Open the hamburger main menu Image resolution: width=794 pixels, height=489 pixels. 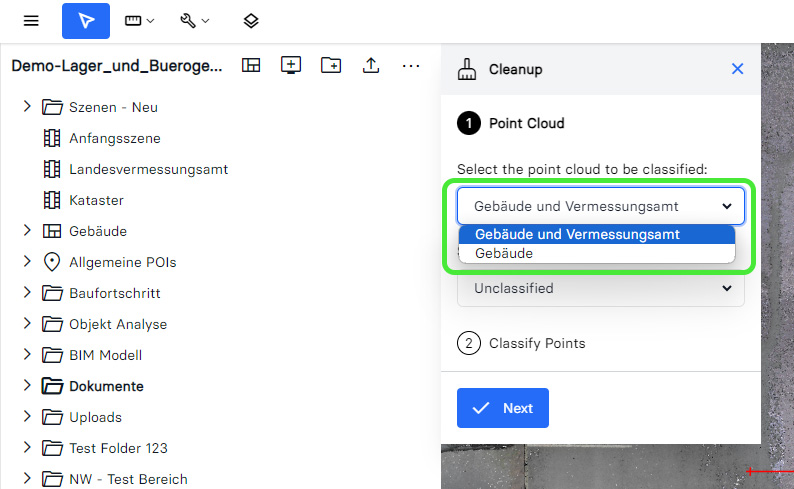click(31, 21)
